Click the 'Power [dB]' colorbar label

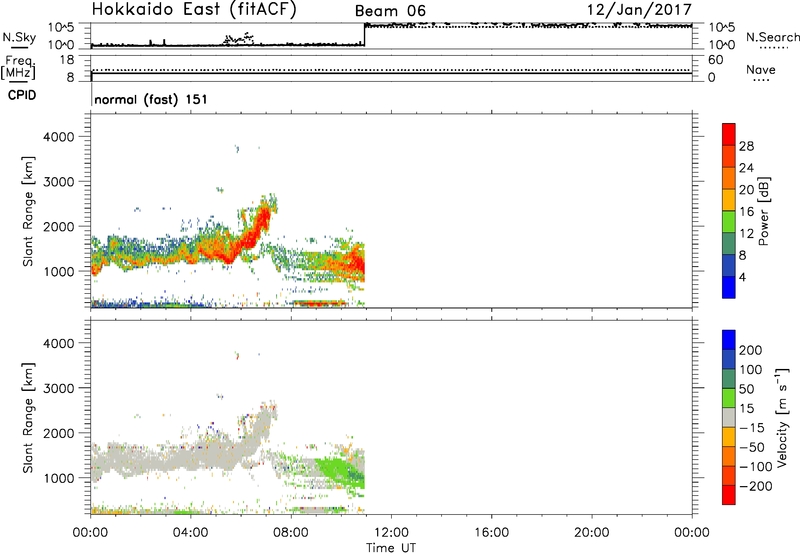pos(763,211)
